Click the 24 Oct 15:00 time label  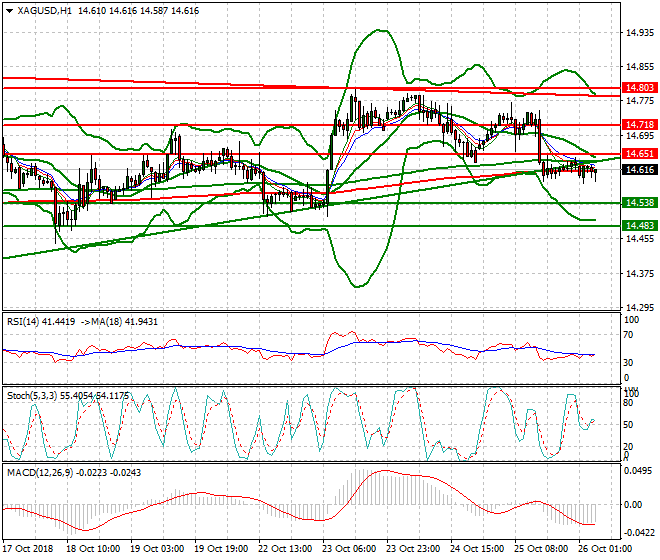(x=477, y=549)
